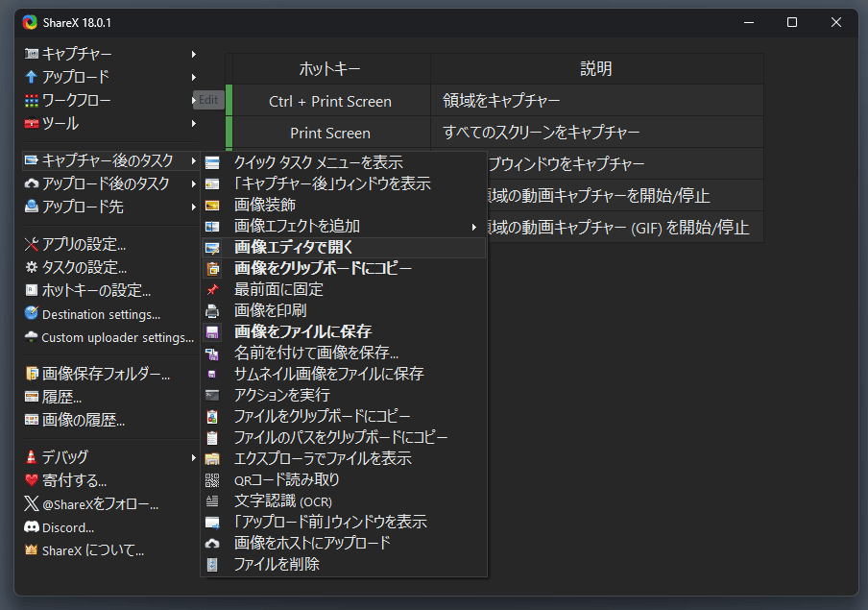Click the X logo for @ShareXをフォロー

pos(32,503)
